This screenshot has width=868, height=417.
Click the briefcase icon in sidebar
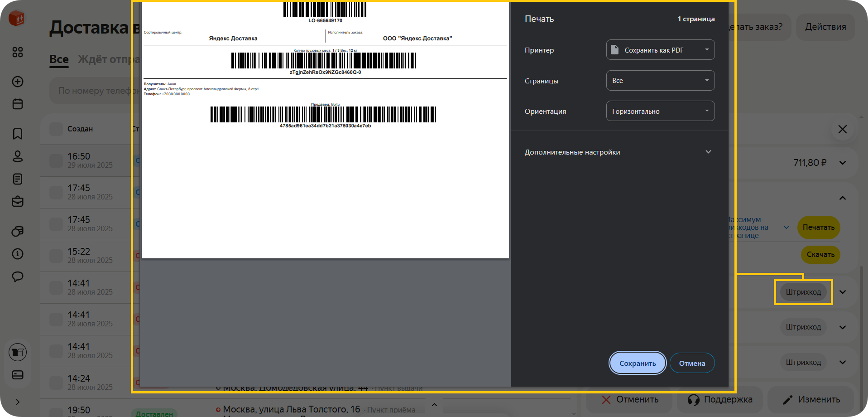click(x=18, y=201)
